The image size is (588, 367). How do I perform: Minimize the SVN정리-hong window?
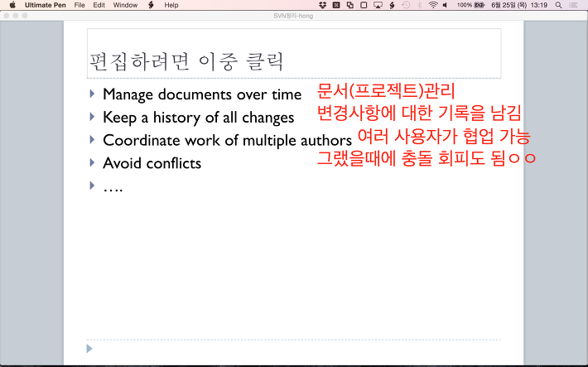coord(16,16)
